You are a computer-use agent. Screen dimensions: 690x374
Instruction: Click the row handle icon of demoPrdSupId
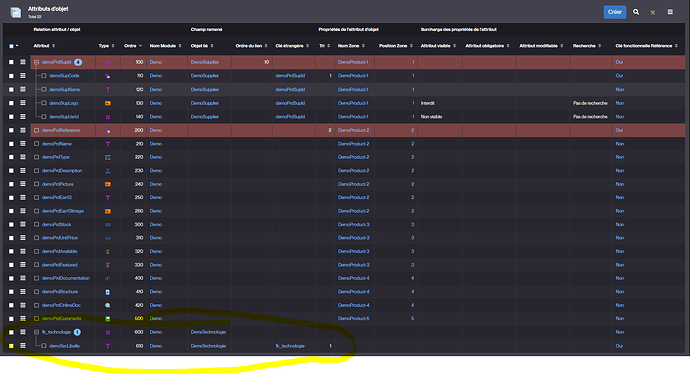coord(23,62)
